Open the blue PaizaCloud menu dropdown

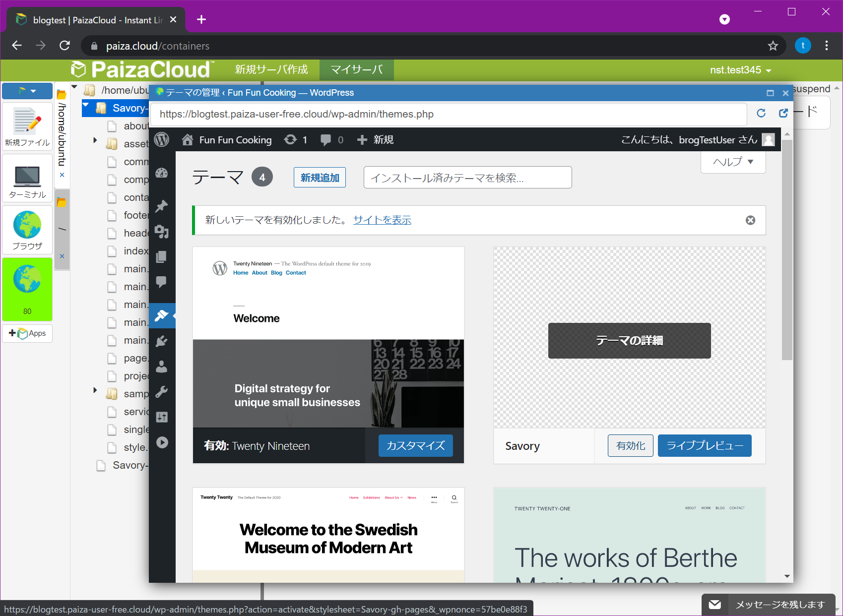27,91
